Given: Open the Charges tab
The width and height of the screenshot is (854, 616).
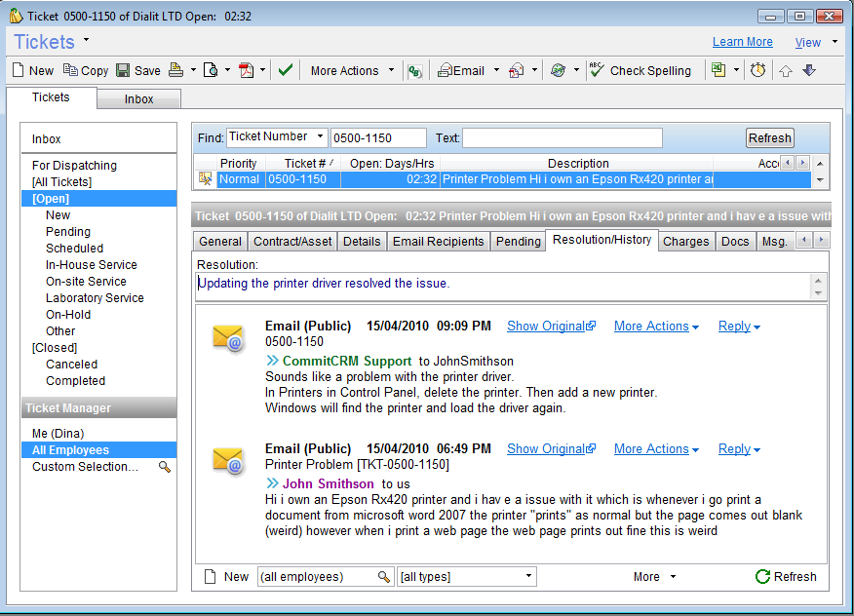Looking at the screenshot, I should pos(685,241).
